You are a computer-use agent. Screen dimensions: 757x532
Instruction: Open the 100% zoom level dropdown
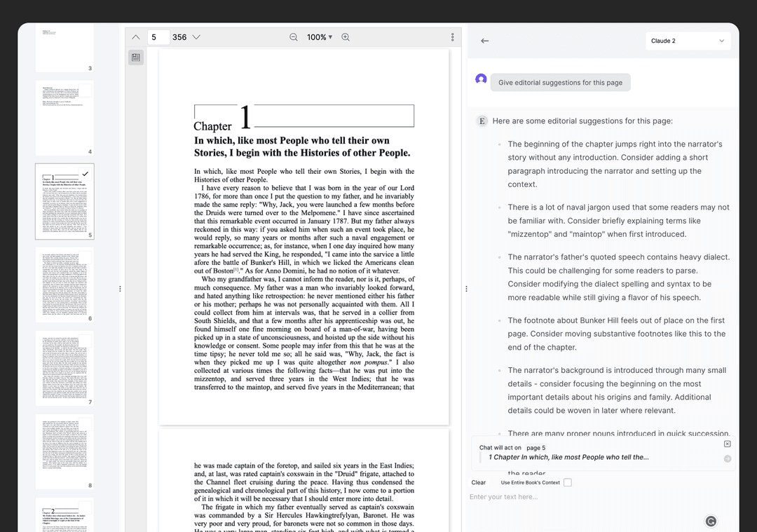coord(320,37)
